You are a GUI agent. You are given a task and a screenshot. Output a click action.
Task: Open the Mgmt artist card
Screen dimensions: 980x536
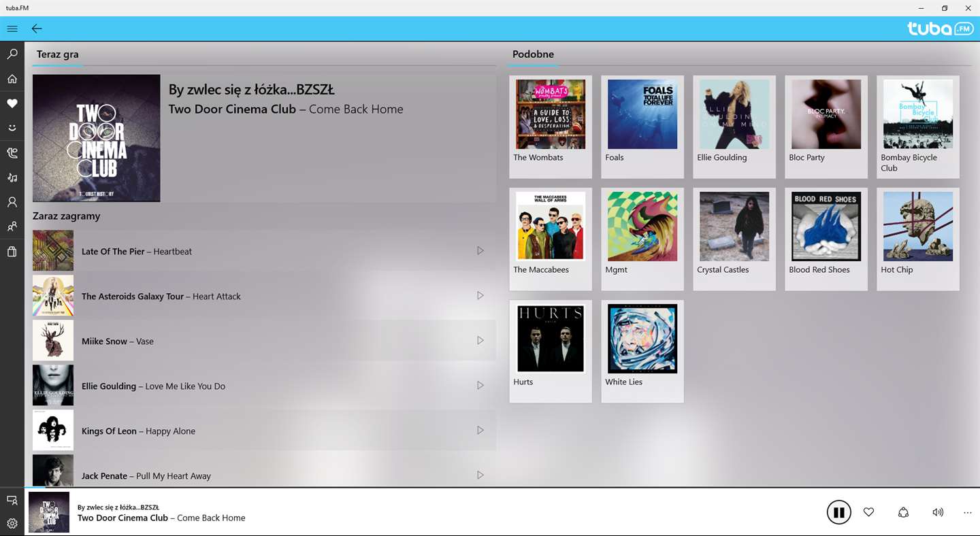(642, 239)
